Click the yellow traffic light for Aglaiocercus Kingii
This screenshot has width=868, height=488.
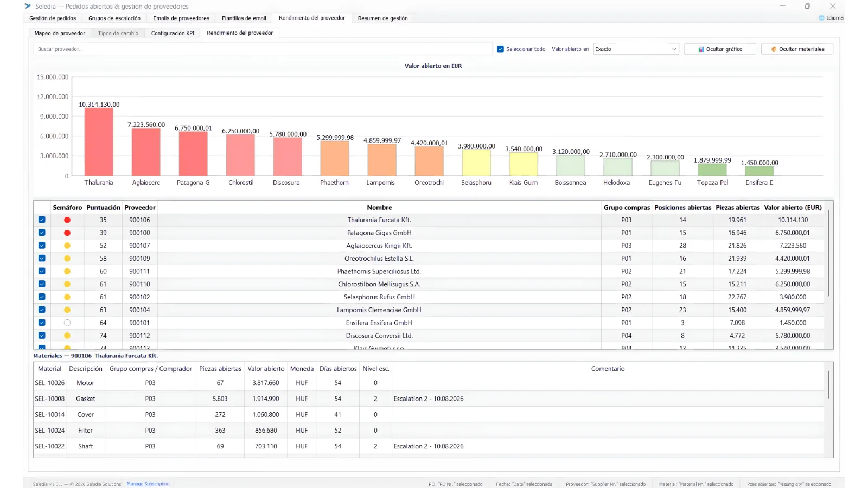67,246
